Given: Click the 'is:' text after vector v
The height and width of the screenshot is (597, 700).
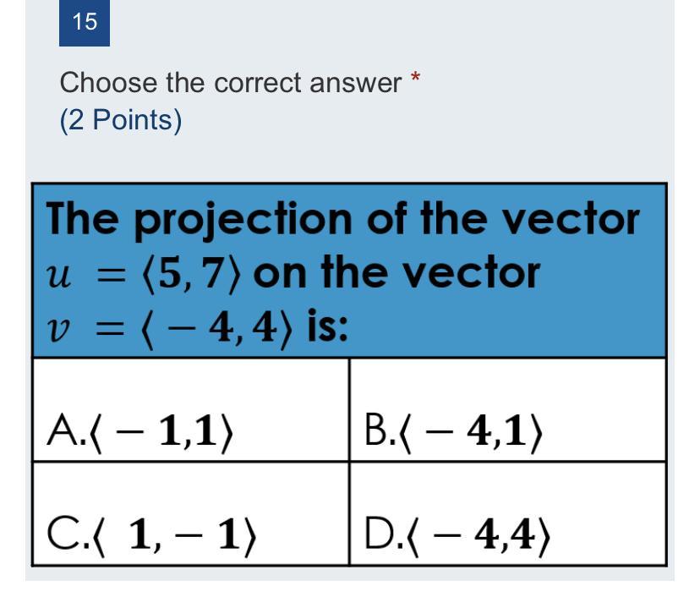Looking at the screenshot, I should coord(325,325).
